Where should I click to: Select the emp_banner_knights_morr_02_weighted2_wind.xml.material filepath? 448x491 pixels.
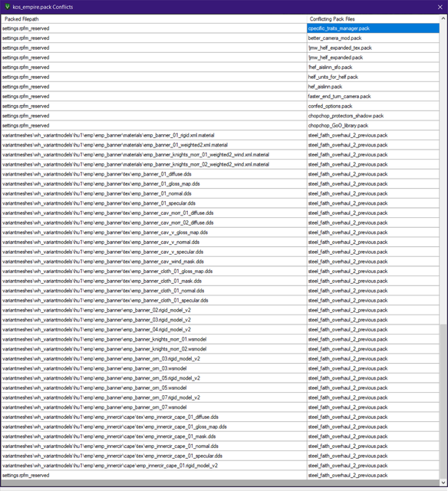(153, 164)
